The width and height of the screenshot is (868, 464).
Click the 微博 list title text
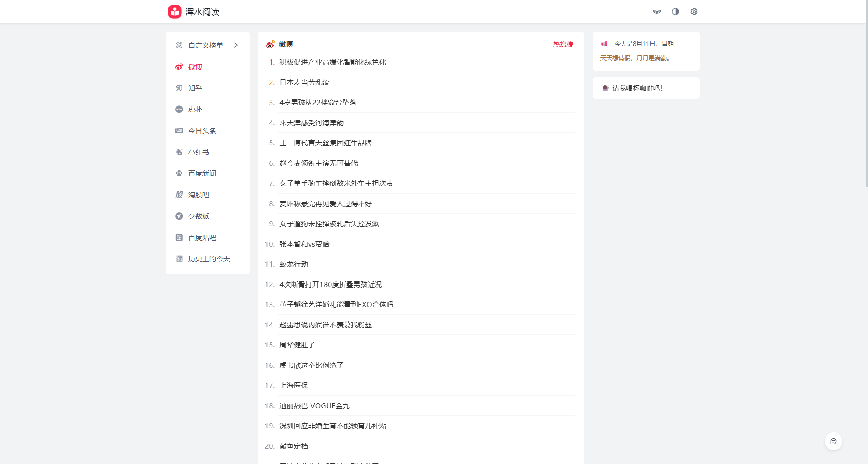tap(286, 44)
